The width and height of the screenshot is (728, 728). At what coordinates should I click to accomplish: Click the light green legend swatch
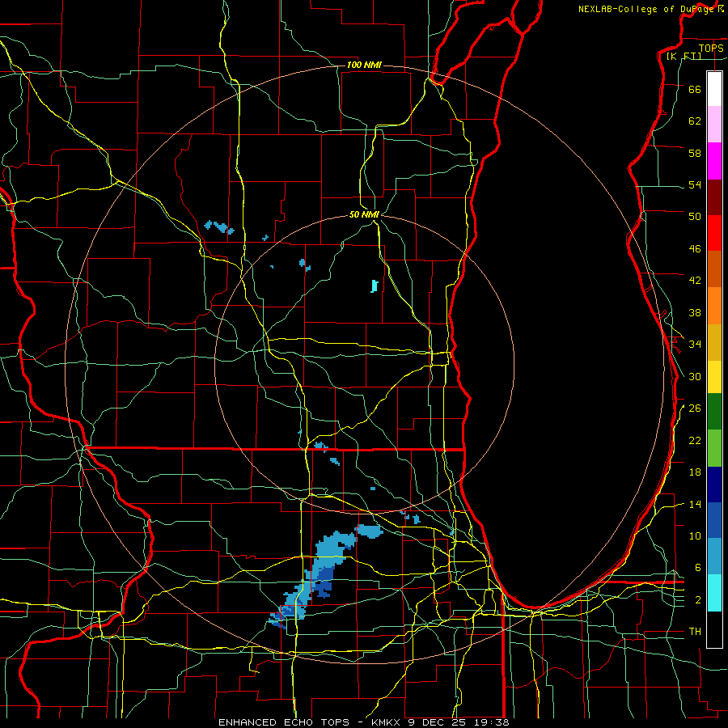[714, 448]
